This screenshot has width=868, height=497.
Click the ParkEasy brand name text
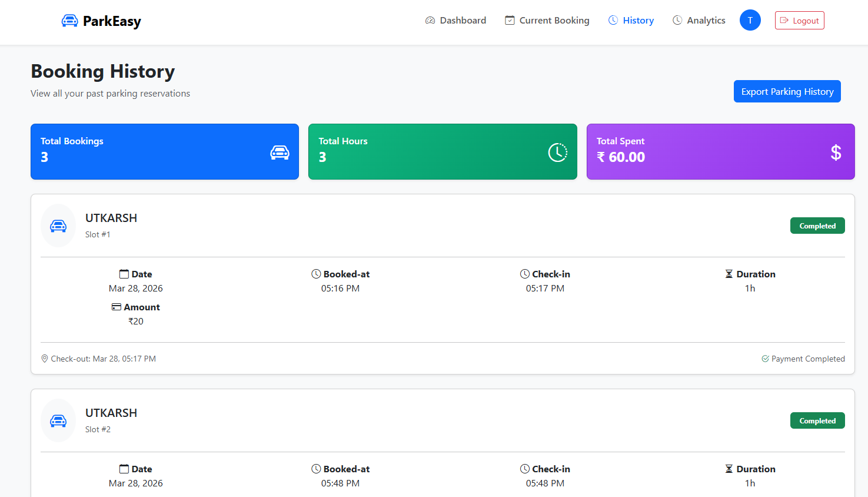click(x=112, y=21)
